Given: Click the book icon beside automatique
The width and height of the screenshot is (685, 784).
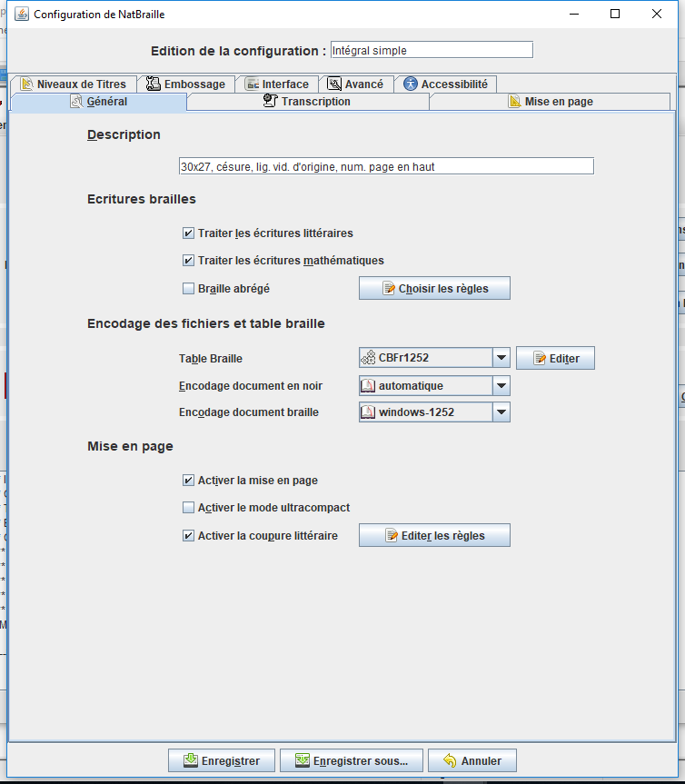Looking at the screenshot, I should point(368,386).
